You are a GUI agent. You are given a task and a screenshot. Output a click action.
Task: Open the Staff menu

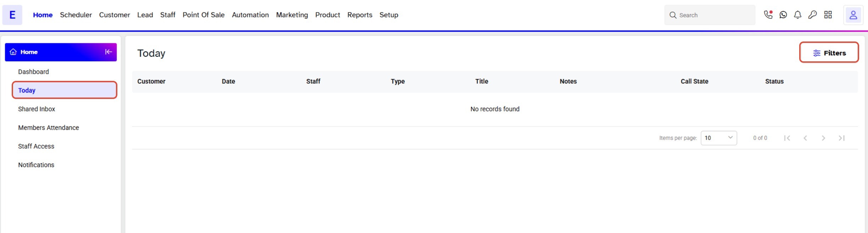pyautogui.click(x=168, y=15)
